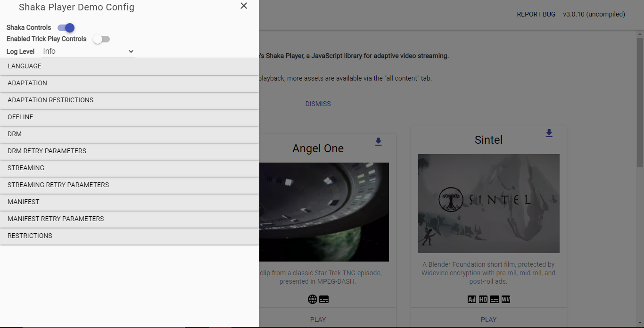Viewport: 644px width, 328px height.
Task: Click the Widevine (WV) badge on Sintel
Action: coord(505,299)
